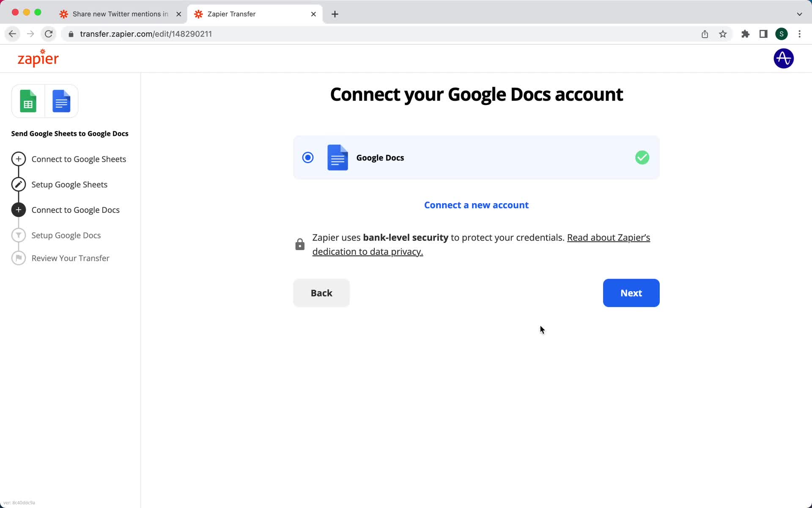The width and height of the screenshot is (812, 508).
Task: Click the Google Docs document icon
Action: pos(338,157)
